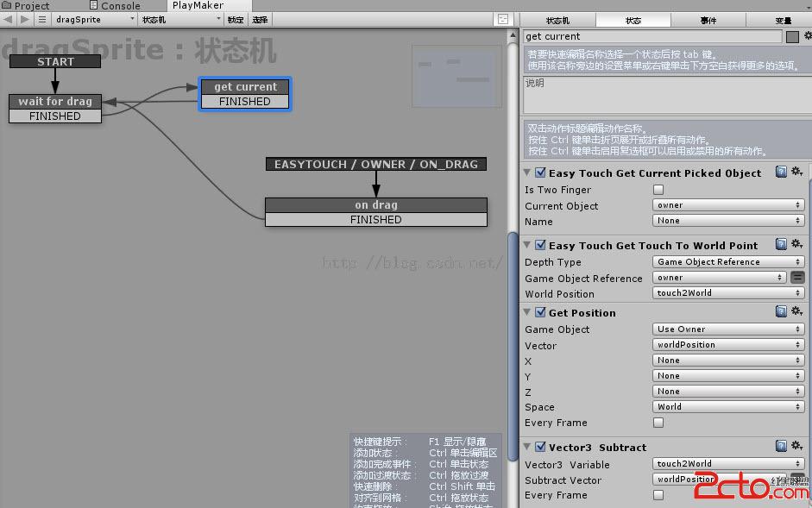This screenshot has height=508, width=812.
Task: Open help for Easy Touch Get Current Picked Object
Action: 781,172
